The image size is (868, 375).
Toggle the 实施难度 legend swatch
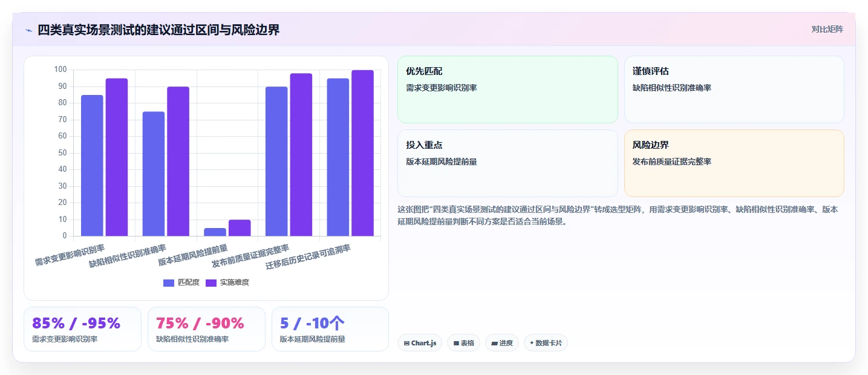tap(211, 282)
